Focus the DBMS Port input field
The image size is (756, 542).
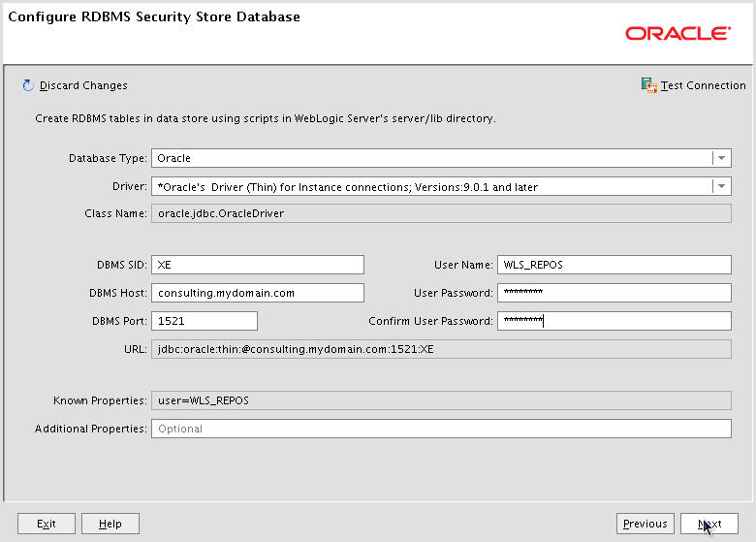pyautogui.click(x=205, y=321)
